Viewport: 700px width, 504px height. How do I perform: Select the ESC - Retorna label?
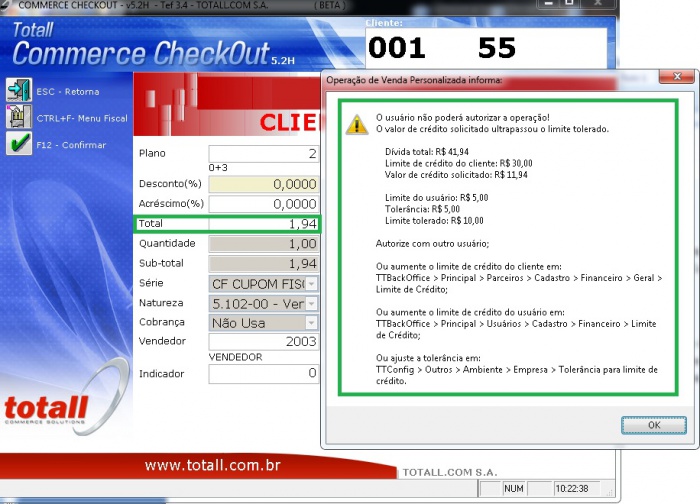pos(68,92)
